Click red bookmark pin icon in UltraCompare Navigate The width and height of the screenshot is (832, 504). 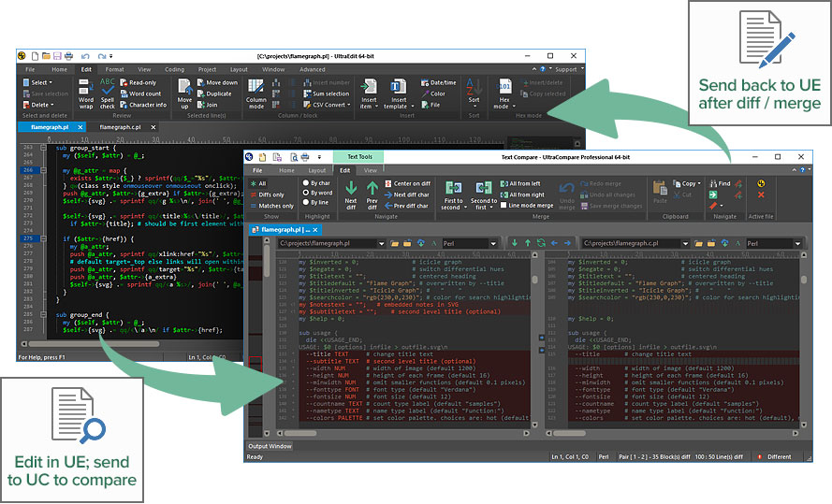[713, 206]
